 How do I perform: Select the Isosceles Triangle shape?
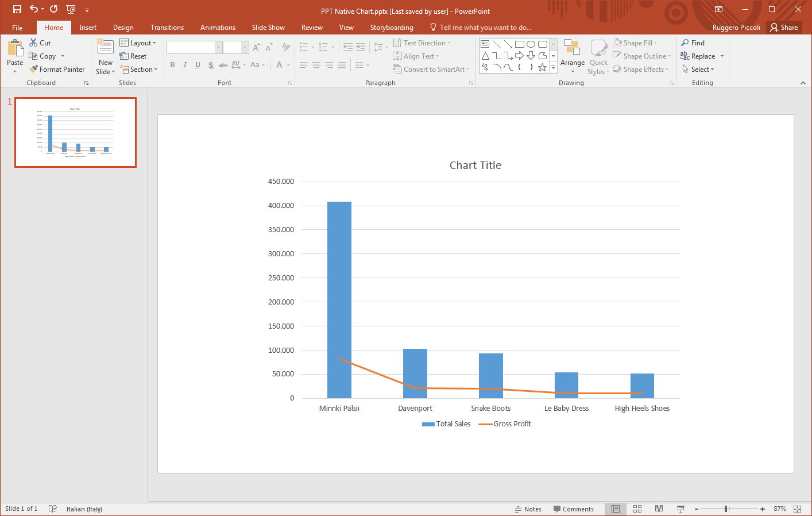[485, 56]
